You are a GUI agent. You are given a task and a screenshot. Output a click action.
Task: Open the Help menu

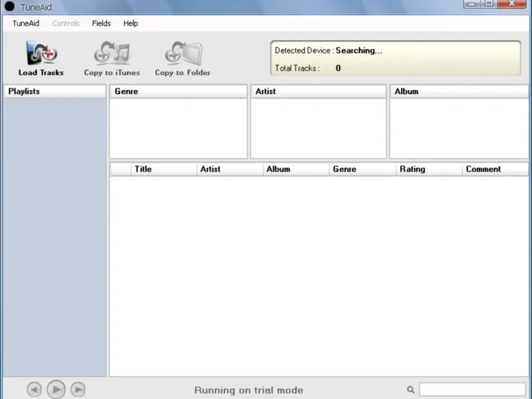coord(130,23)
